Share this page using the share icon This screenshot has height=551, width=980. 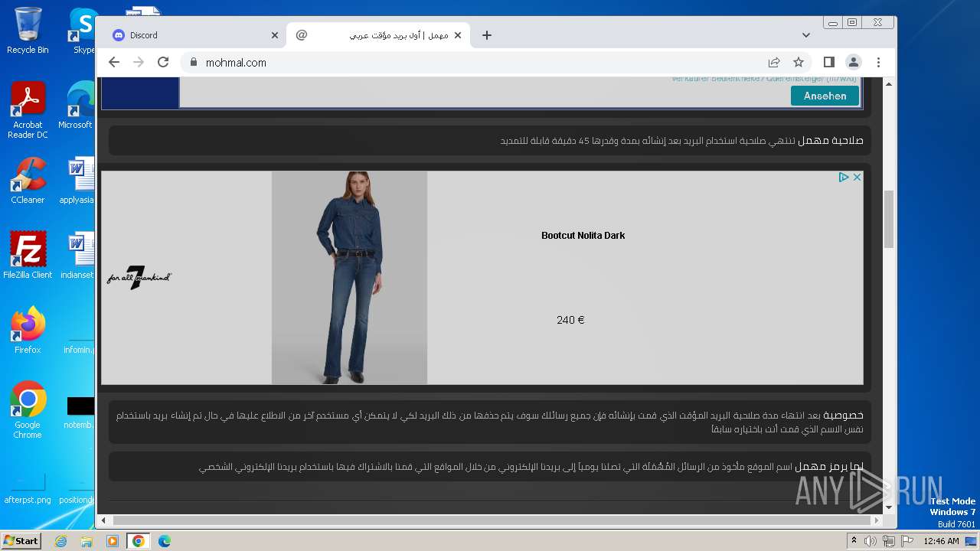click(x=774, y=62)
